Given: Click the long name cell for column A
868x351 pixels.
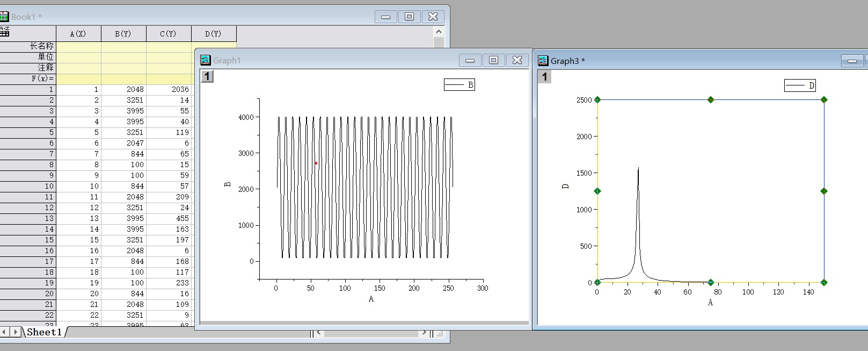Looking at the screenshot, I should [78, 47].
